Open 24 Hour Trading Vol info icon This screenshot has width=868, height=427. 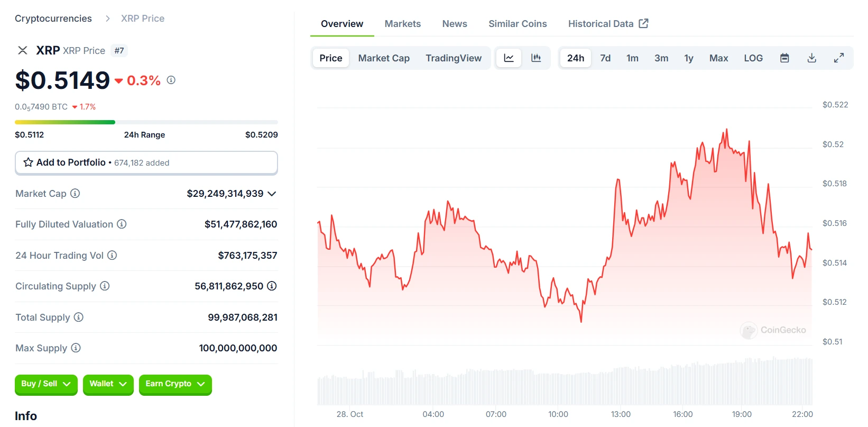click(112, 255)
